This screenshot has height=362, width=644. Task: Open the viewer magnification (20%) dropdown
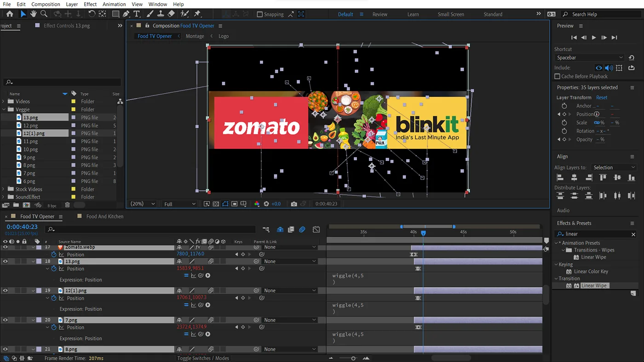[x=143, y=204]
